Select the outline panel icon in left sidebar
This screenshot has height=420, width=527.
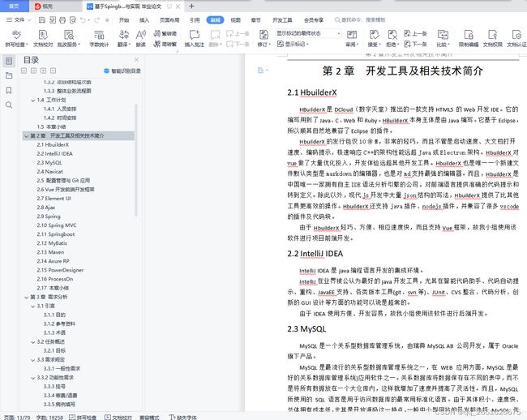pos(9,61)
